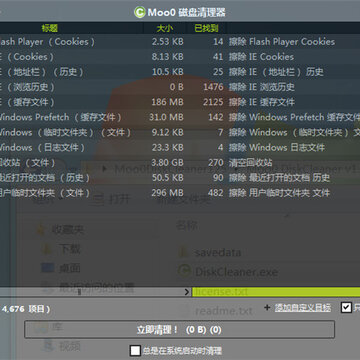
Task: Click the green progress bar
Action: point(276,292)
